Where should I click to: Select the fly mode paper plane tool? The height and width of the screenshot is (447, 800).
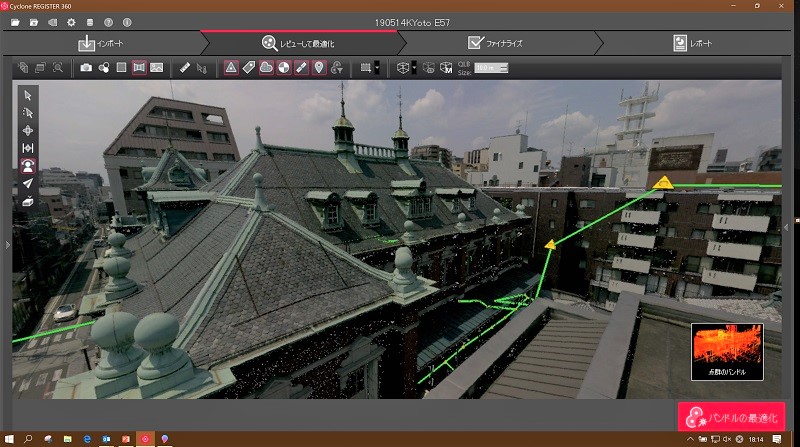[x=28, y=183]
